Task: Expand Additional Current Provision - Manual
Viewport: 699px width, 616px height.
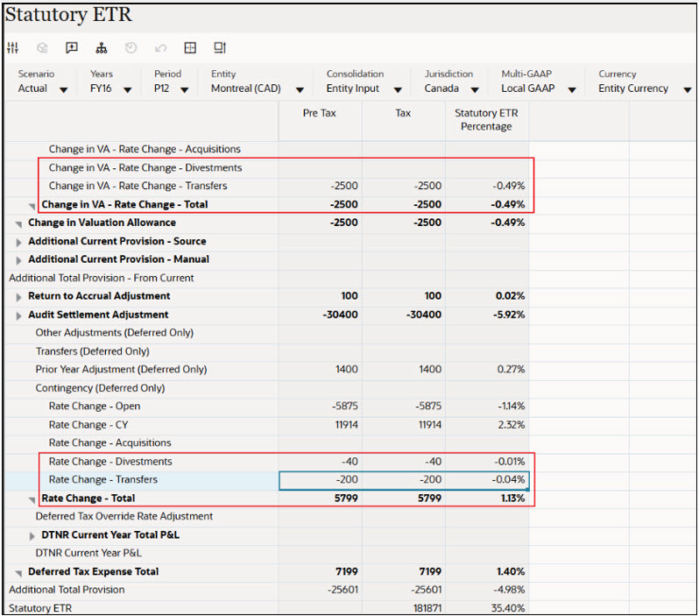Action: 18,260
